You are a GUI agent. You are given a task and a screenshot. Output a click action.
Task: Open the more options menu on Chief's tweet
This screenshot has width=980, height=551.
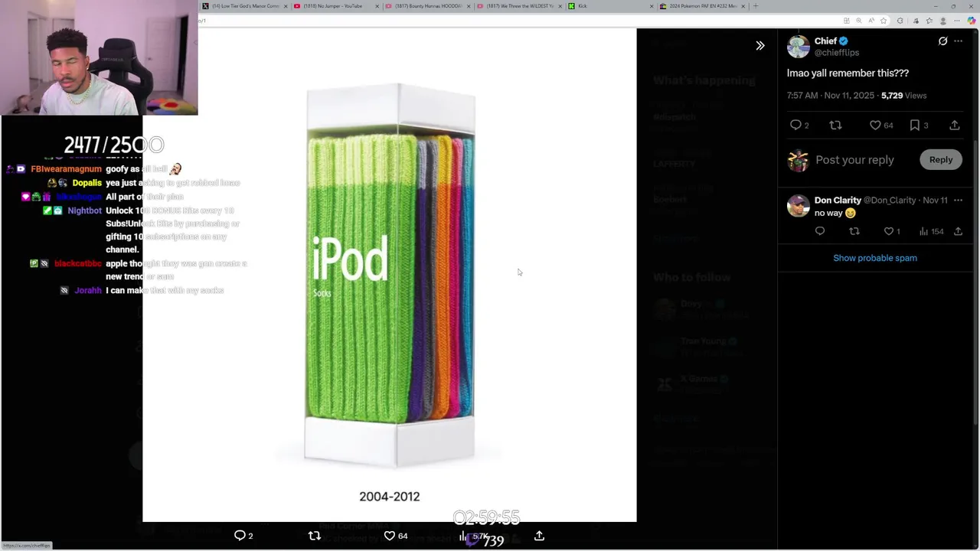pyautogui.click(x=958, y=41)
